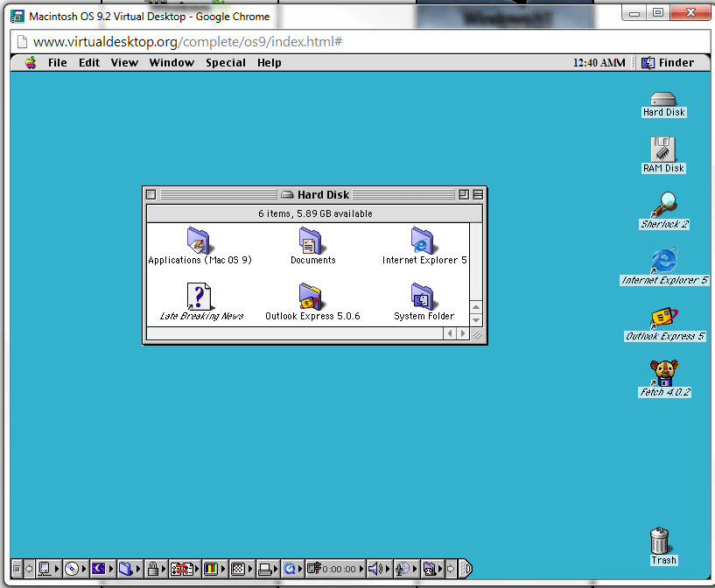
Task: Open the View menu
Action: coord(124,63)
